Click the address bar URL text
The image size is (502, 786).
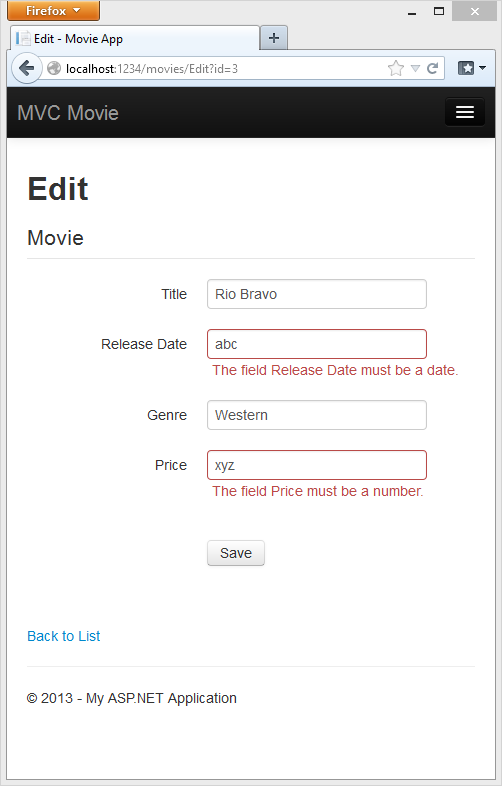(152, 69)
